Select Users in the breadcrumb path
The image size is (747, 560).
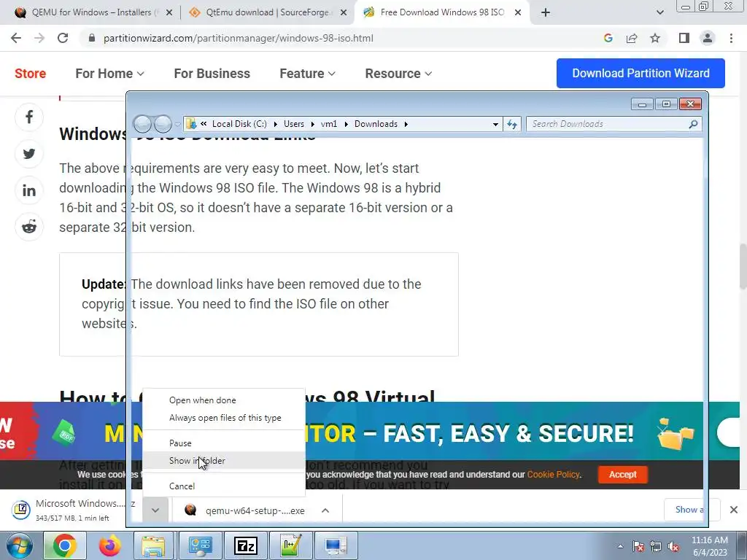pos(294,124)
